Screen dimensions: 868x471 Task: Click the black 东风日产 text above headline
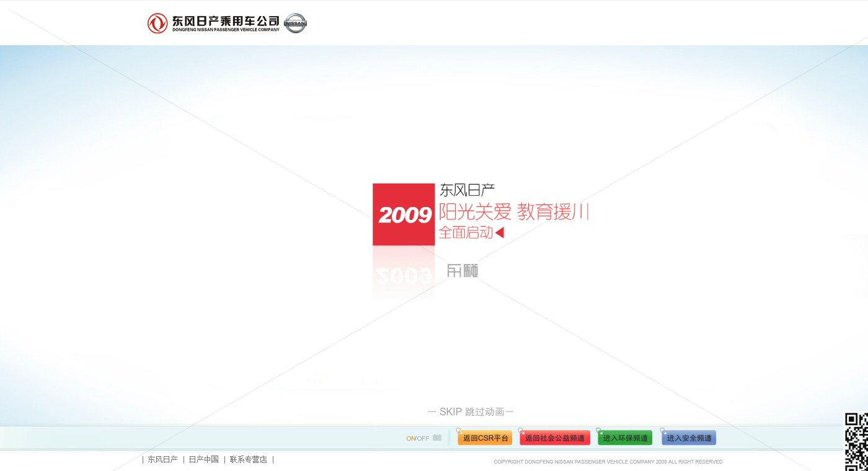coord(467,190)
